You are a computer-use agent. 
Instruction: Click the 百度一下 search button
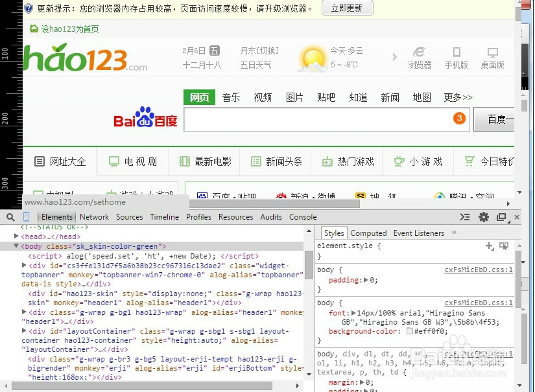pos(494,119)
